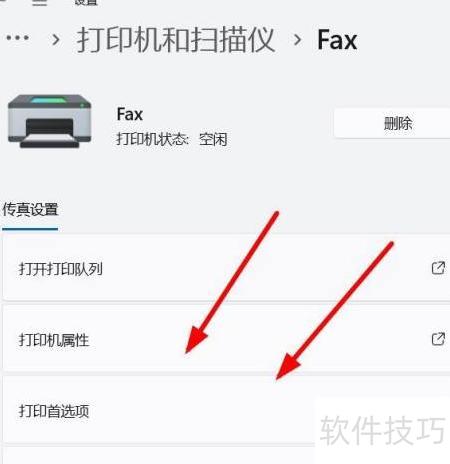
Task: Click the Fax printer device icon
Action: pos(50,121)
